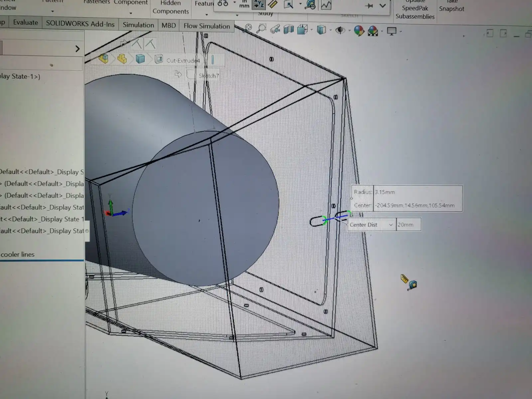Select Sketch7 in breadcrumb
Image resolution: width=532 pixels, height=399 pixels.
click(208, 76)
